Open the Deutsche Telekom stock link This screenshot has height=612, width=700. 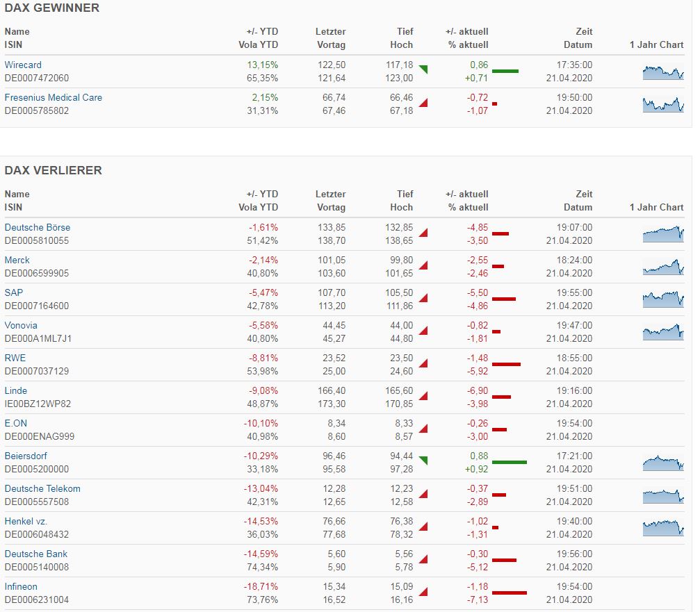[x=42, y=488]
